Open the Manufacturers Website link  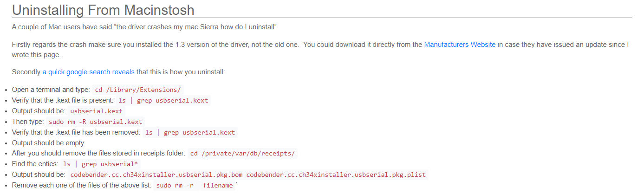click(460, 45)
